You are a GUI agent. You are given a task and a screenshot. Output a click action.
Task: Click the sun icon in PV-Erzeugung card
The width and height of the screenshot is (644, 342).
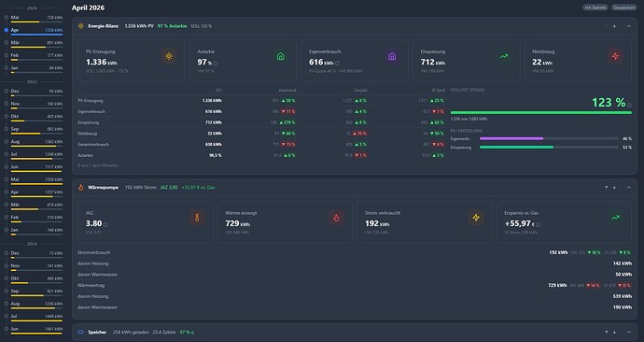click(169, 56)
